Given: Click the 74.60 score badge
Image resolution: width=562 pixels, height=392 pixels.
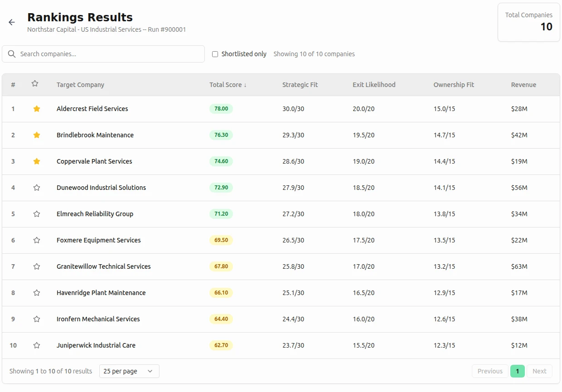Looking at the screenshot, I should point(221,161).
